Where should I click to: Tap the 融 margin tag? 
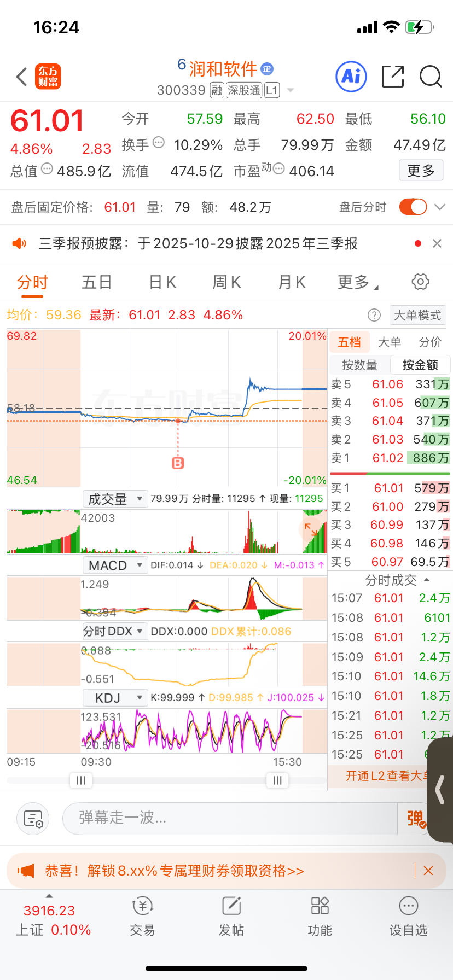click(x=217, y=90)
